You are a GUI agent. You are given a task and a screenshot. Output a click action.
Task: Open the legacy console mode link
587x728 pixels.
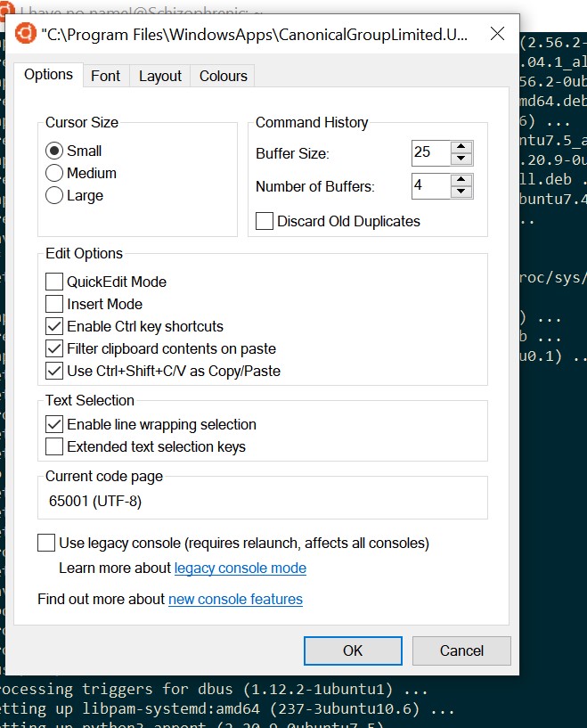pos(241,568)
